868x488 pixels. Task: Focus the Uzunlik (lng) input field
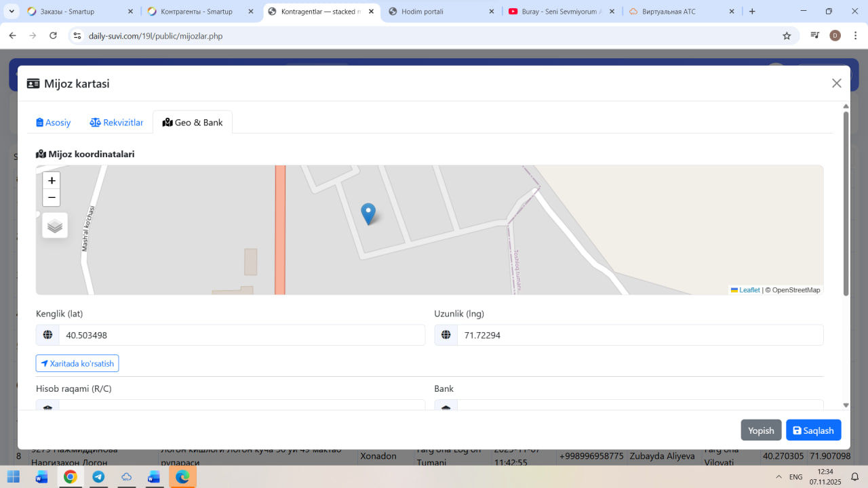(639, 335)
